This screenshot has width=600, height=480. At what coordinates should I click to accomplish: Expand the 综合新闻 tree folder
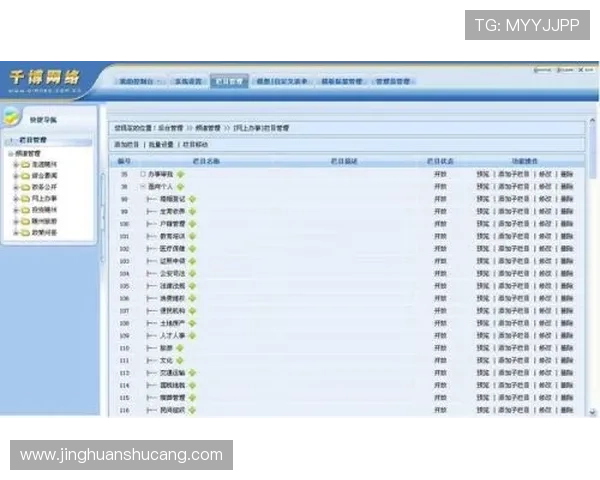[16, 176]
